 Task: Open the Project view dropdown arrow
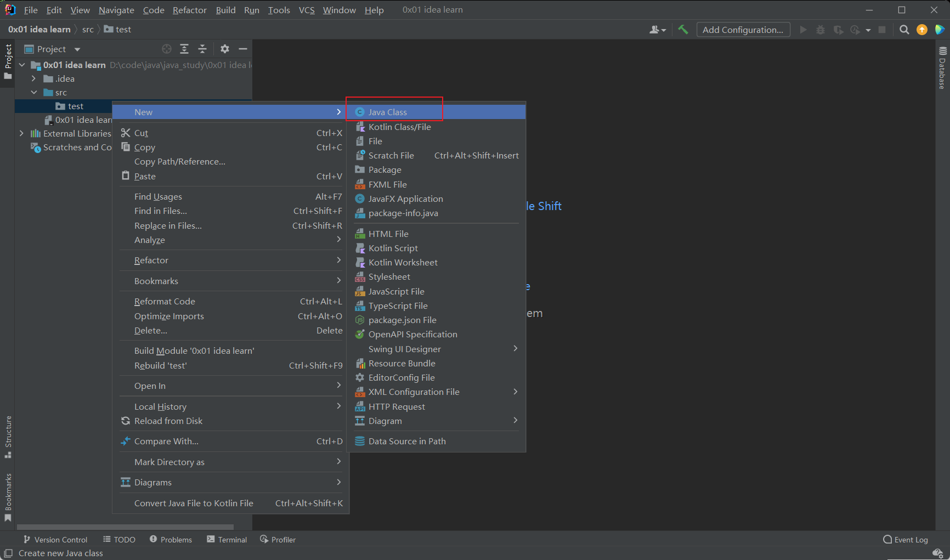(x=77, y=49)
